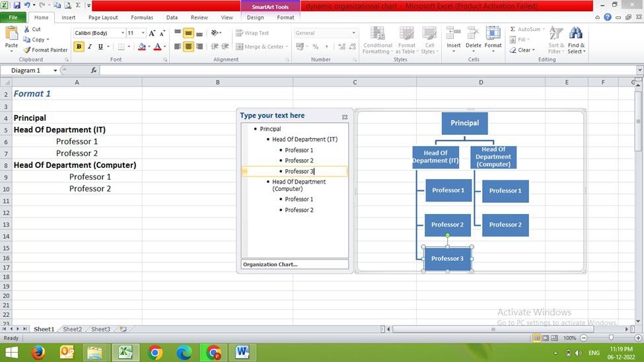Switch to the Design tab
The width and height of the screenshot is (644, 362).
[x=255, y=18]
